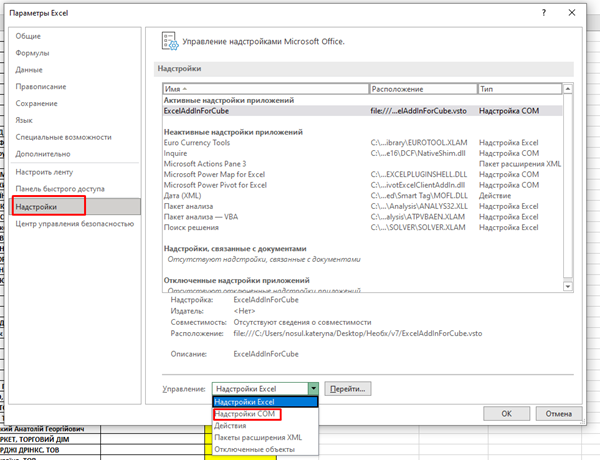Viewport: 600px width, 460px height.
Task: Choose Действия in dropdown list
Action: pyautogui.click(x=265, y=426)
